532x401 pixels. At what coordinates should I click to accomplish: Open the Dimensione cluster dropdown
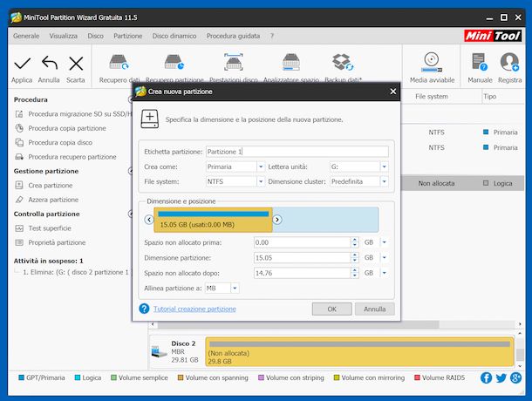point(384,181)
